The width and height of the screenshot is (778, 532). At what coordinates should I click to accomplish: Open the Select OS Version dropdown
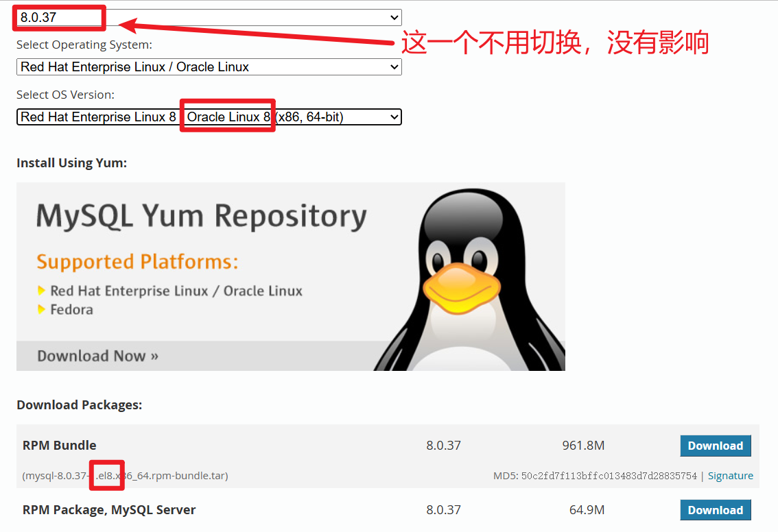209,117
